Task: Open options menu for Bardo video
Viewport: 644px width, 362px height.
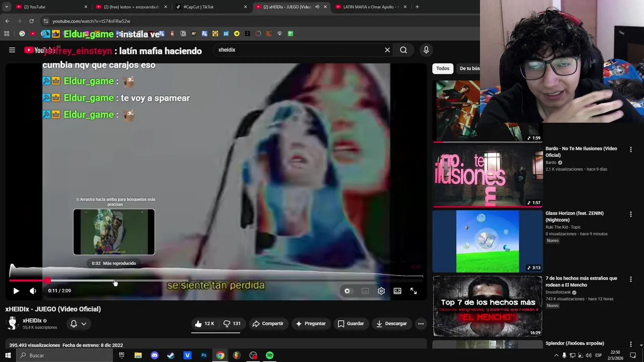Action: click(630, 149)
